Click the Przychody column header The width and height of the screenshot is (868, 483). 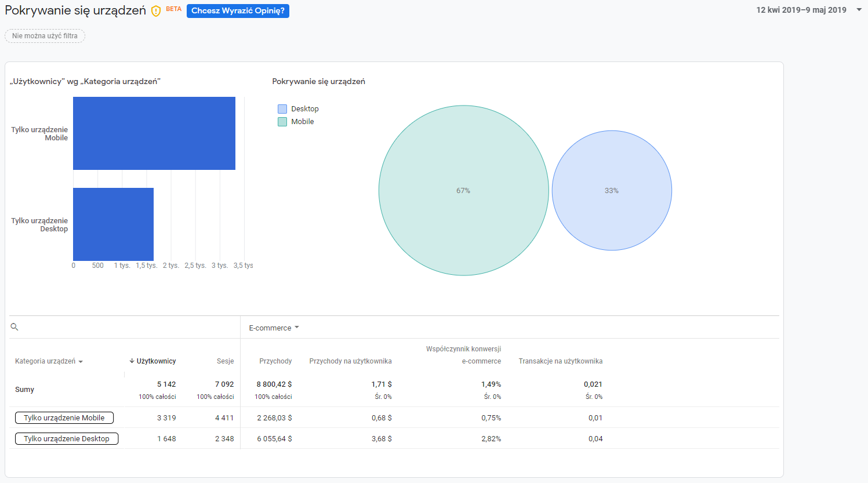click(x=275, y=361)
